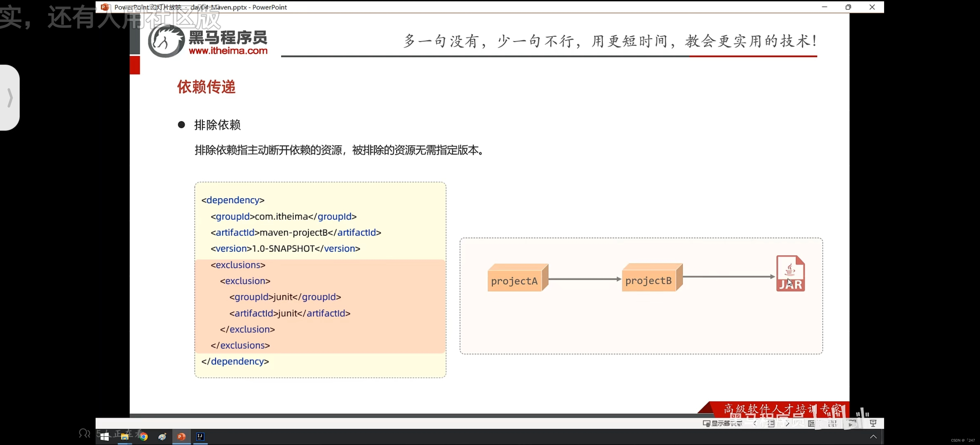Switch to Slide Sorter view icon
Viewport: 980px width, 445px height.
(x=832, y=423)
